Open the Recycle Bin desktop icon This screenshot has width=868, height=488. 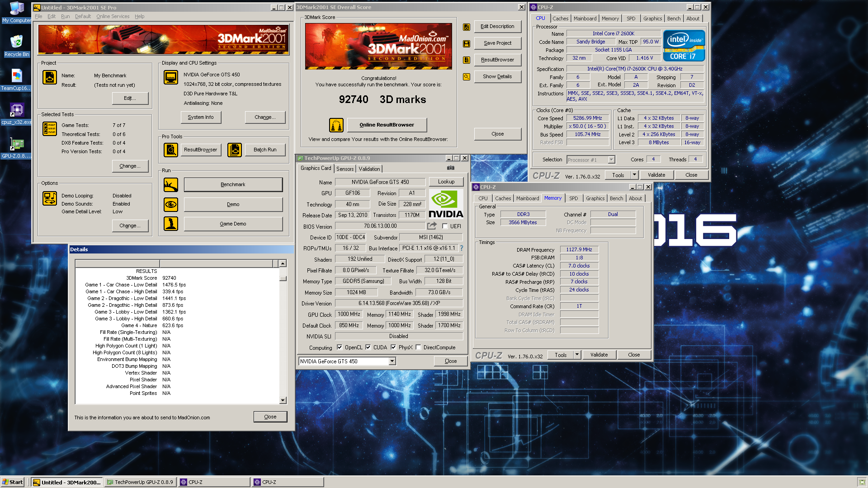click(17, 46)
